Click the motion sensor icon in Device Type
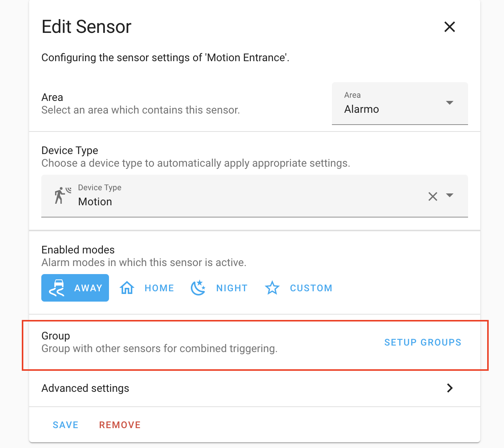Viewport: 504px width, 448px height. (x=62, y=196)
